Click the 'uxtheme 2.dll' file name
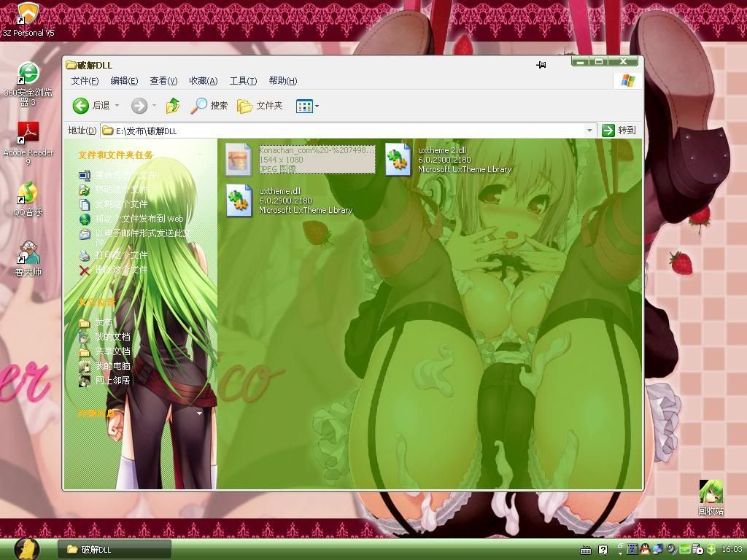Screen dimensions: 747x560 coord(442,150)
